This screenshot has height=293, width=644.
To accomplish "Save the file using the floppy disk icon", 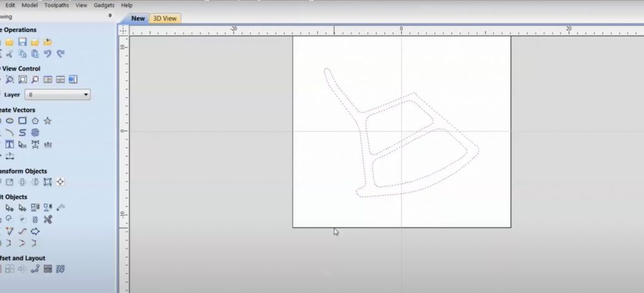I will click(x=22, y=42).
